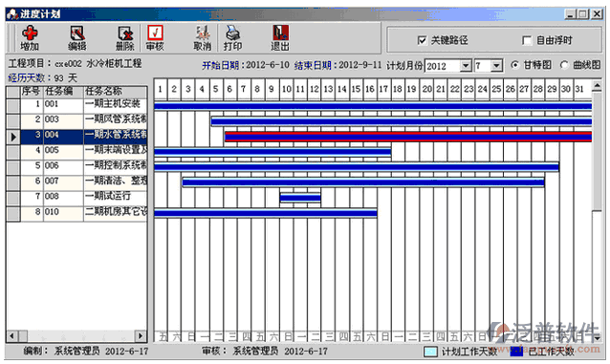
Task: Select the 甘特图 radio button
Action: (514, 65)
